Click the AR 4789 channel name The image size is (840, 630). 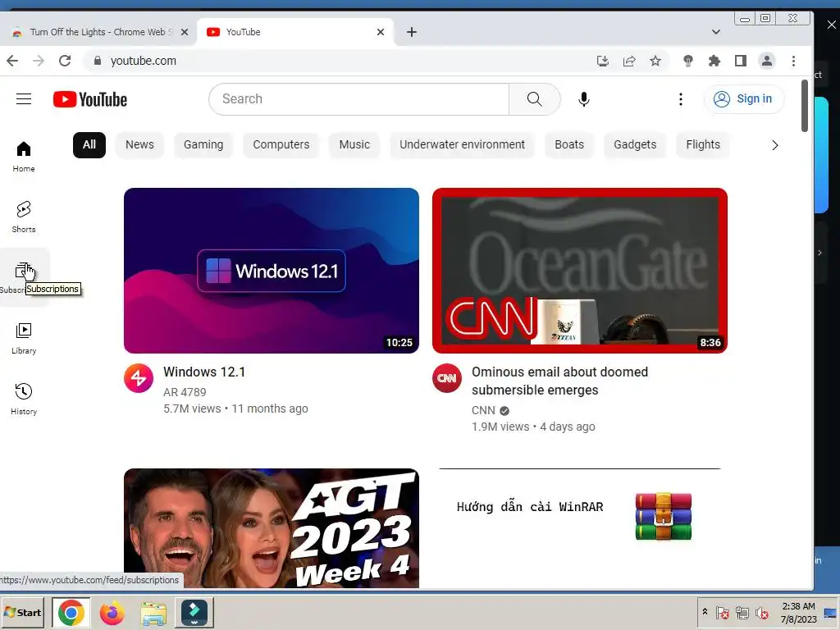point(185,393)
